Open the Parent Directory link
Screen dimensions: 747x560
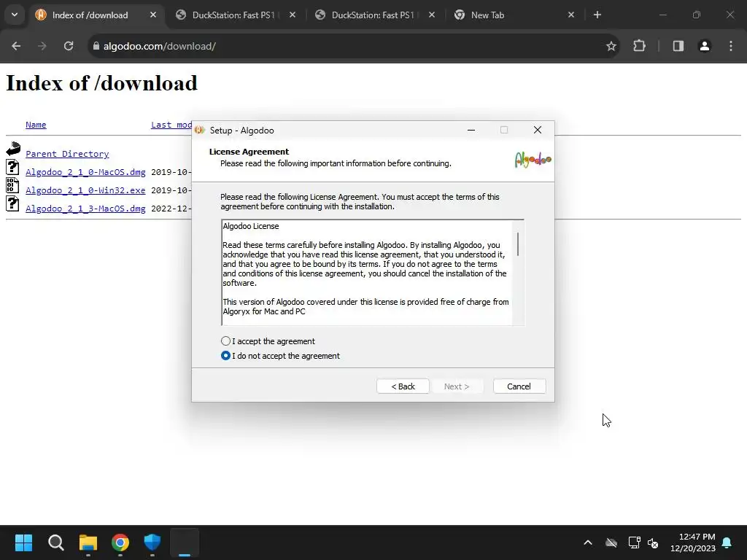[67, 154]
